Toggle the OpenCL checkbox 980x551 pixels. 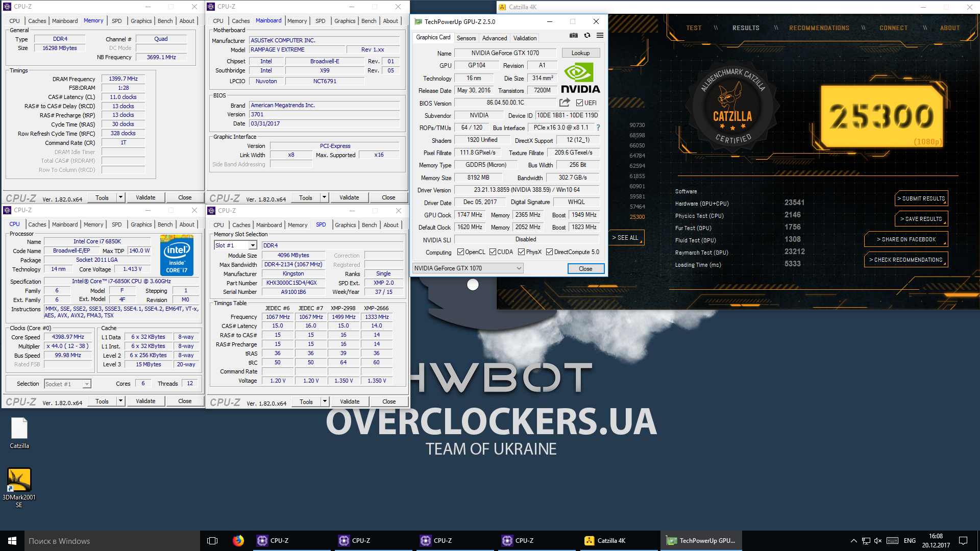[460, 252]
